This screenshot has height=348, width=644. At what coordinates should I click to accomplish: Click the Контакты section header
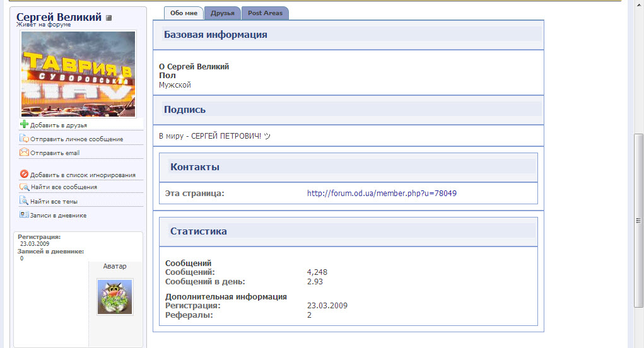click(195, 167)
